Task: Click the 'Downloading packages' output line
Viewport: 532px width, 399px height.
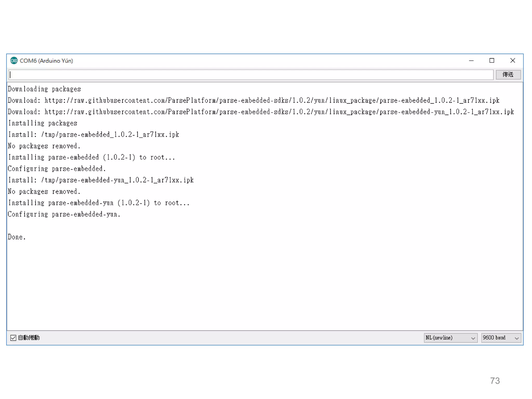Action: (44, 89)
